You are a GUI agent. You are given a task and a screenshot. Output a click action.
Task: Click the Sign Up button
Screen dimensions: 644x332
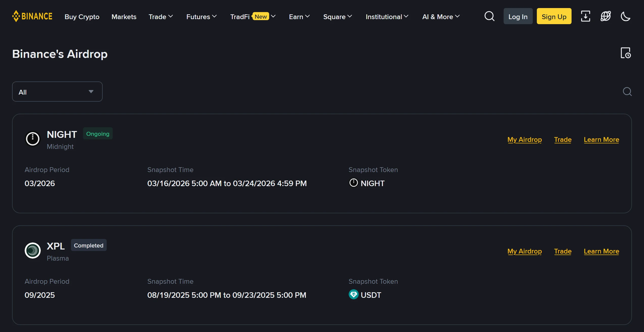tap(554, 16)
